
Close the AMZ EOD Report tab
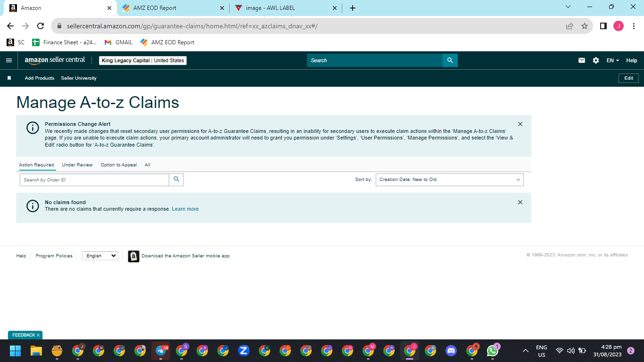coord(222,8)
